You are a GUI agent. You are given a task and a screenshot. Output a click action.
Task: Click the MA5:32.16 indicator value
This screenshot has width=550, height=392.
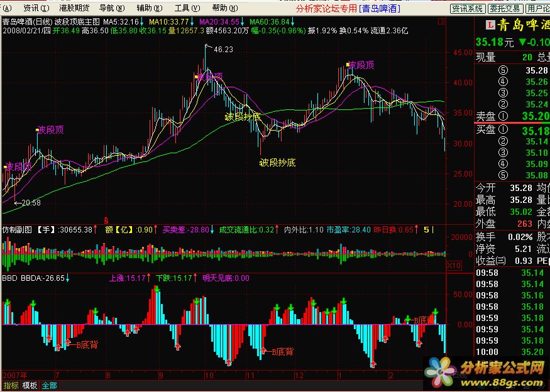click(121, 22)
